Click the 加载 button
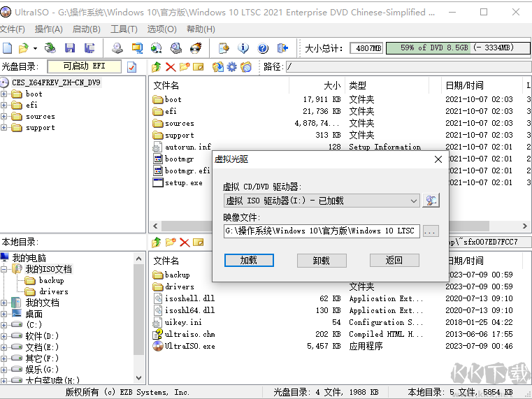The height and width of the screenshot is (399, 532). point(249,261)
